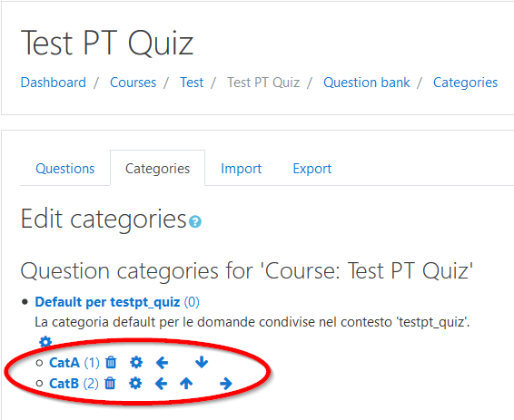This screenshot has width=514, height=420.
Task: Open the Question bank breadcrumb link
Action: [x=367, y=83]
